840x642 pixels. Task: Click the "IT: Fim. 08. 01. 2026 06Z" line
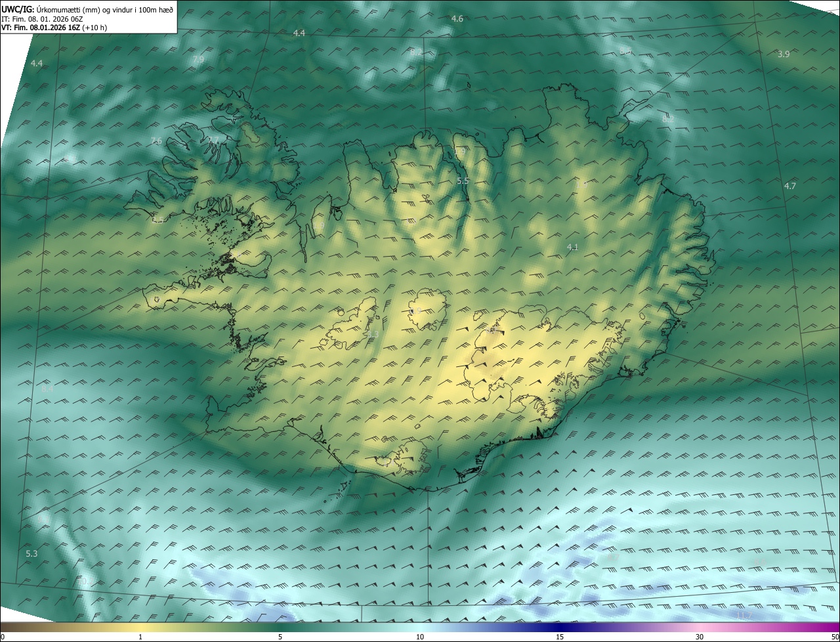coord(42,19)
